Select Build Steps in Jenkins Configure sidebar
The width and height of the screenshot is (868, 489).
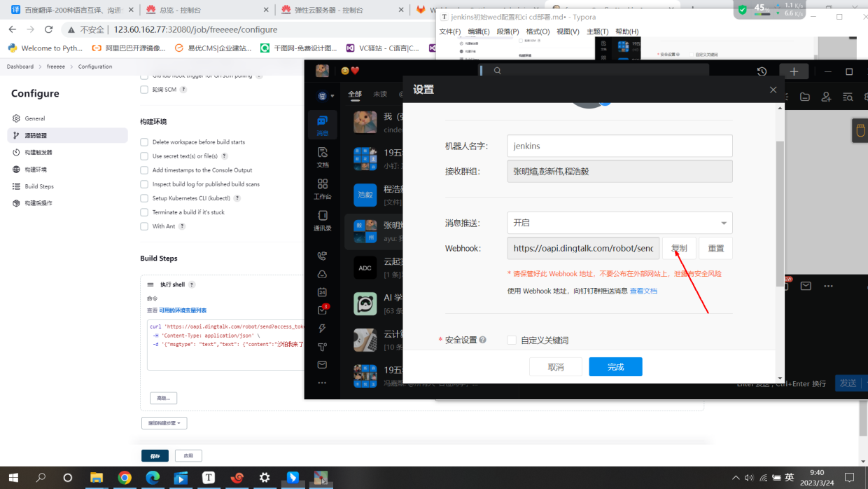(x=67, y=186)
